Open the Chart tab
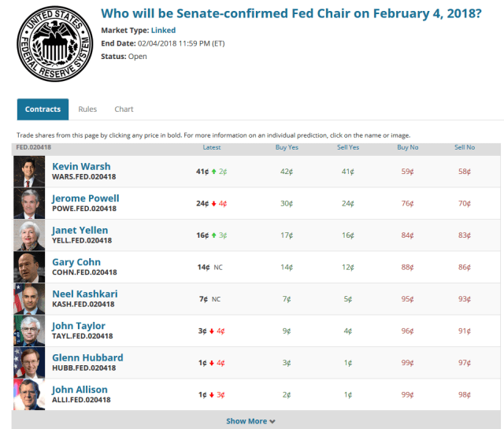Screen dimensions: 504x429 (124, 109)
